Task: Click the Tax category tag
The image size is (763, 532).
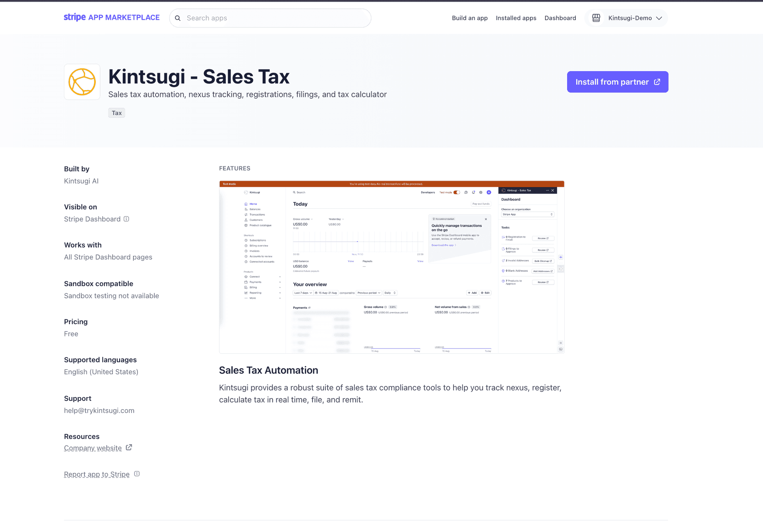Action: [116, 113]
